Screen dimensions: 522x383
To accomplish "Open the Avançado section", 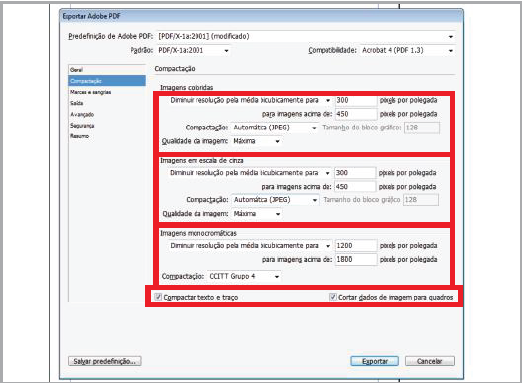I will (82, 114).
